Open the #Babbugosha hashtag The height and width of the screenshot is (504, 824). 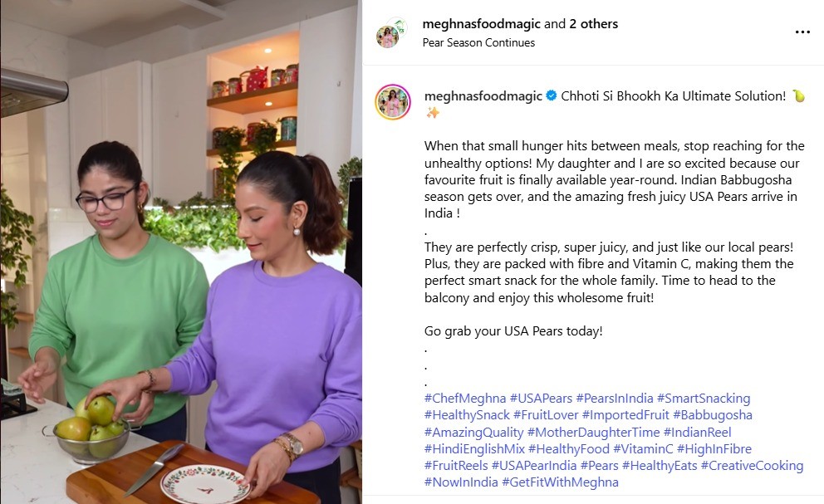pyautogui.click(x=713, y=414)
